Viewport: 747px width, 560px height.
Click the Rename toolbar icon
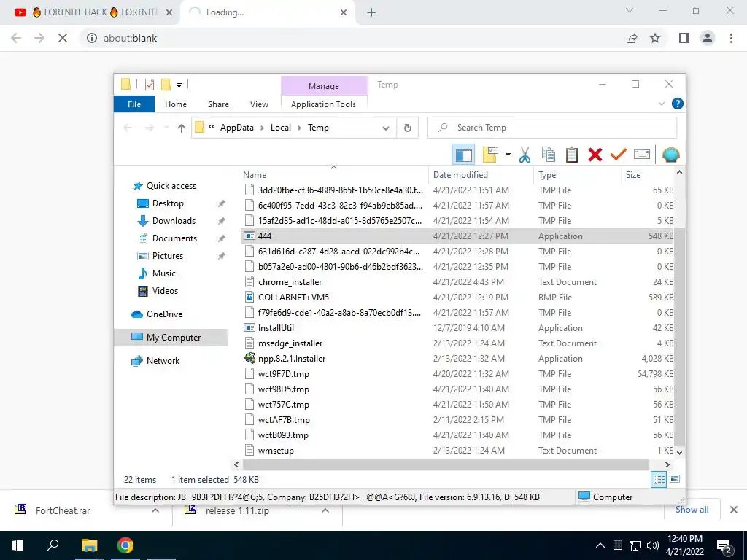point(642,155)
